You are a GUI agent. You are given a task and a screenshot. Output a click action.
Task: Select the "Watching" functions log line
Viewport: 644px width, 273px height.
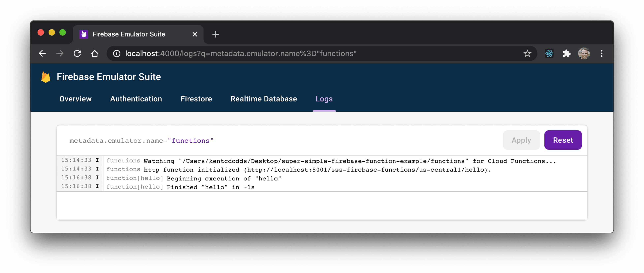point(322,161)
